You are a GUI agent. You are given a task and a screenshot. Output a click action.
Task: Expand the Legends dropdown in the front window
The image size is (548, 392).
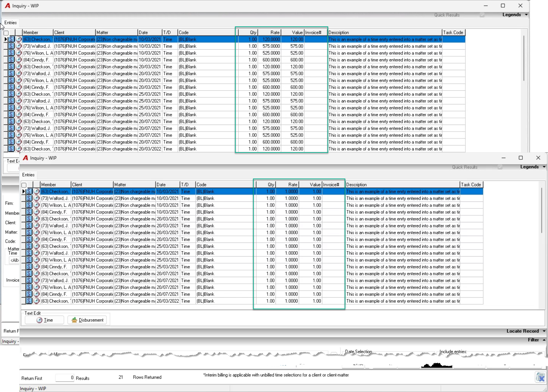(x=533, y=167)
